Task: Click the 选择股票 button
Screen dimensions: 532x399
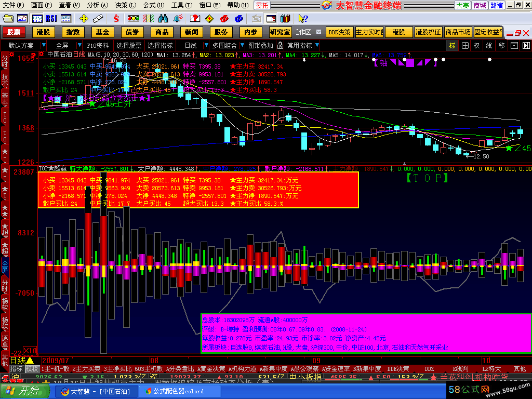Action: [129, 46]
